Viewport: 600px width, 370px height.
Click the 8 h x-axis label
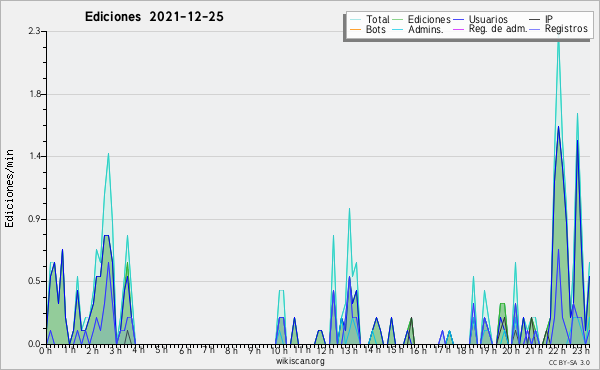tap(232, 351)
